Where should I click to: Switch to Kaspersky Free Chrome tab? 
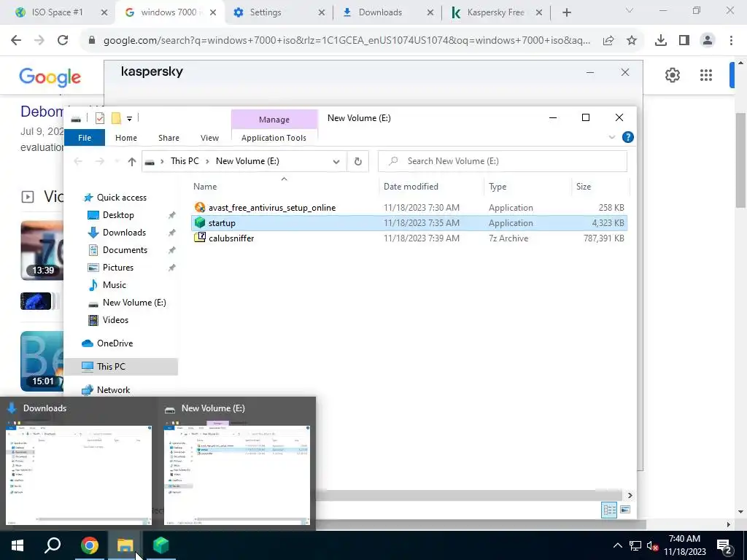pos(497,12)
